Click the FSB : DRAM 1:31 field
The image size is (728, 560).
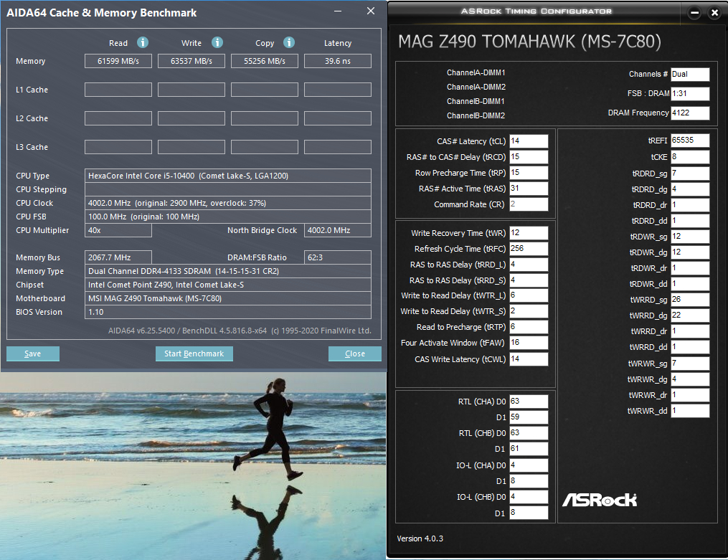point(690,94)
